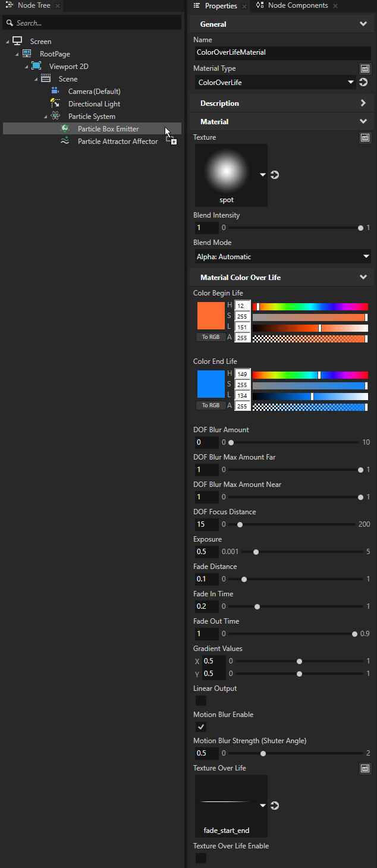Select the Particle Box Emitter atom icon
Viewport: 377px width, 868px height.
coord(65,128)
